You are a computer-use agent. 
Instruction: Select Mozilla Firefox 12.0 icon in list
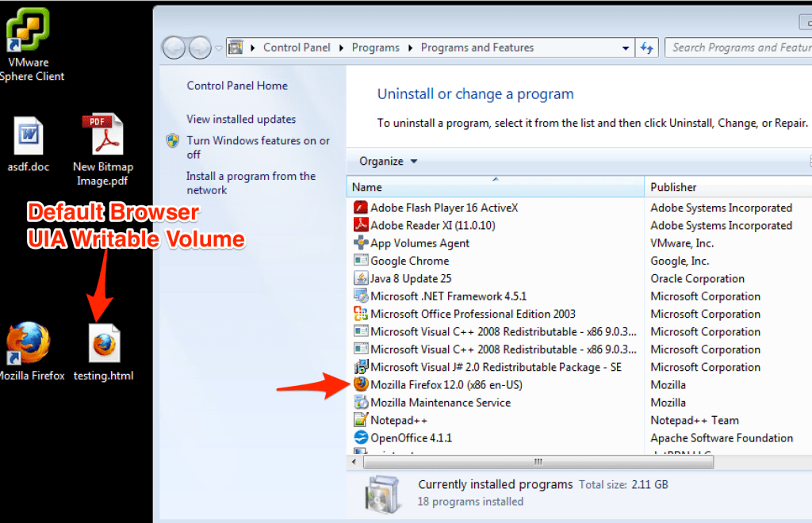pyautogui.click(x=361, y=384)
